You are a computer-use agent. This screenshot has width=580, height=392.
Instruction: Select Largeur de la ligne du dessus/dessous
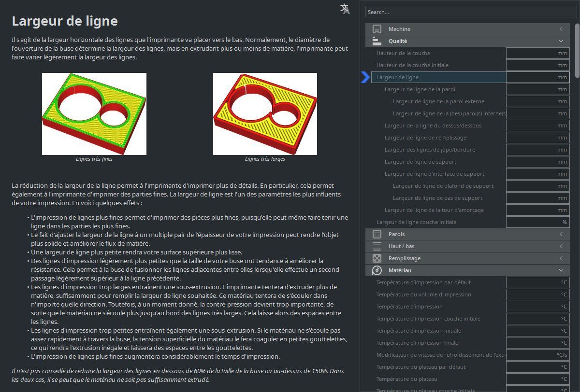coord(433,126)
